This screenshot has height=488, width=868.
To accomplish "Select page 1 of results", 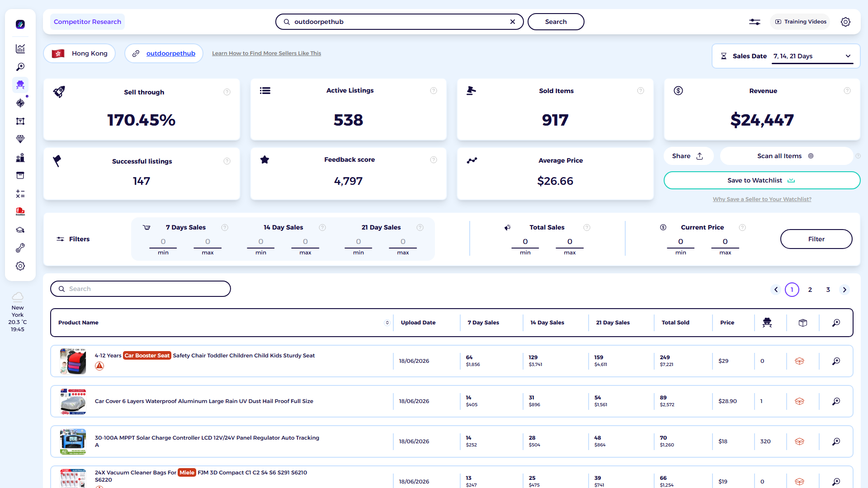I will (x=792, y=290).
